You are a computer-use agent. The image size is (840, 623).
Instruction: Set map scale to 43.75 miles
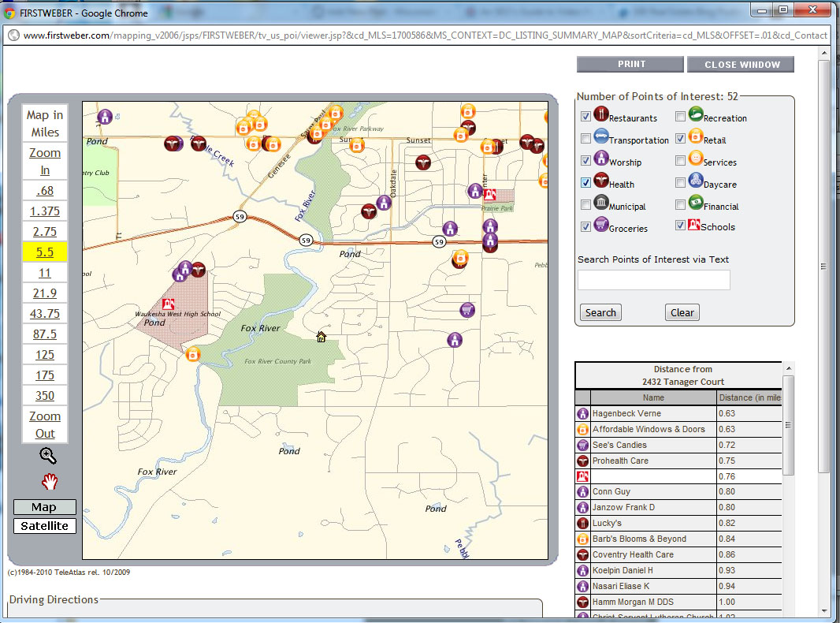44,313
